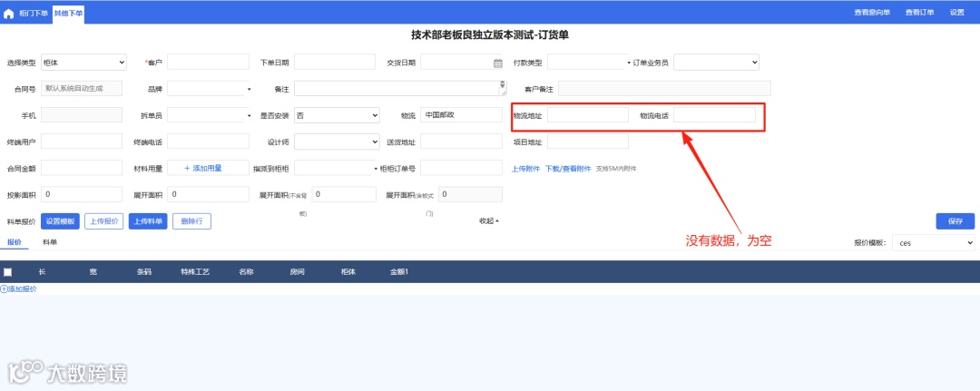Image resolution: width=980 pixels, height=391 pixels.
Task: Open the calendar picker for 交货日期
Action: tap(498, 63)
